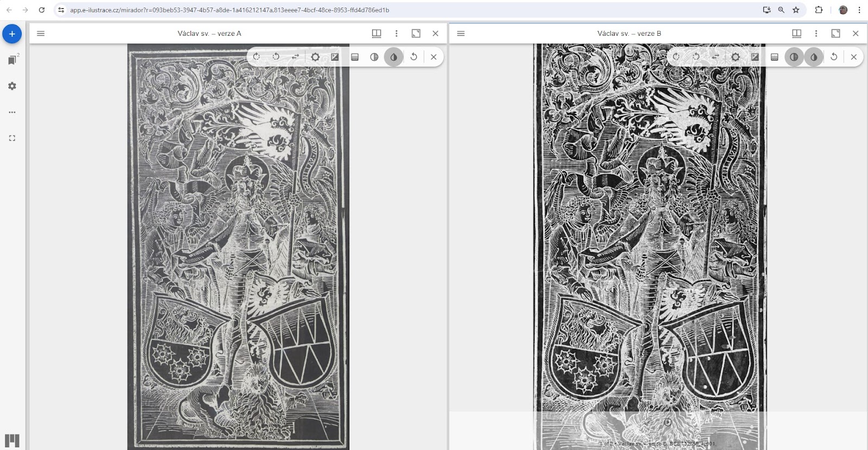Toggle the sidebar in Václav sv. – verze A window
The image size is (868, 450).
(x=41, y=33)
